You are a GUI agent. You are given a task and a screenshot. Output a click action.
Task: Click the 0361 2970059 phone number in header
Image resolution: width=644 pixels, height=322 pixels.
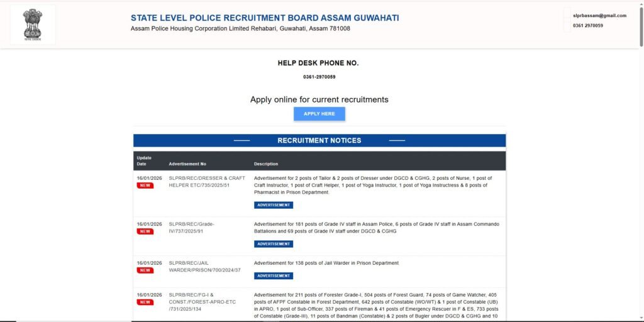[588, 26]
